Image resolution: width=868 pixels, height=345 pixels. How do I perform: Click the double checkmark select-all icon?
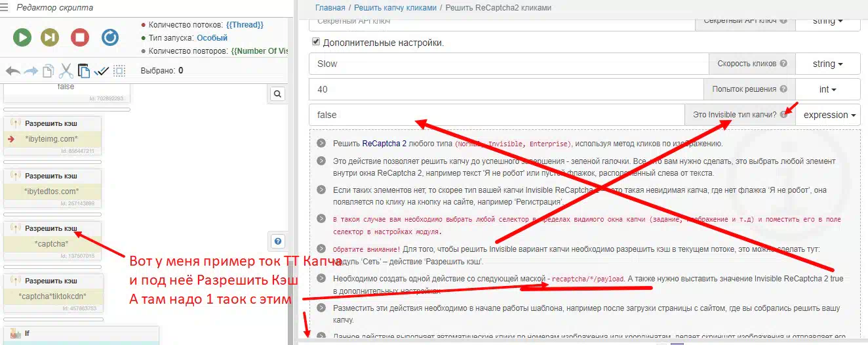coord(102,71)
